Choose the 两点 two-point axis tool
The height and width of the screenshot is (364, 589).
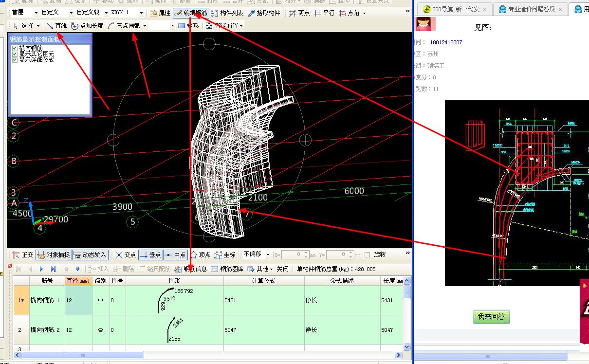pos(299,13)
